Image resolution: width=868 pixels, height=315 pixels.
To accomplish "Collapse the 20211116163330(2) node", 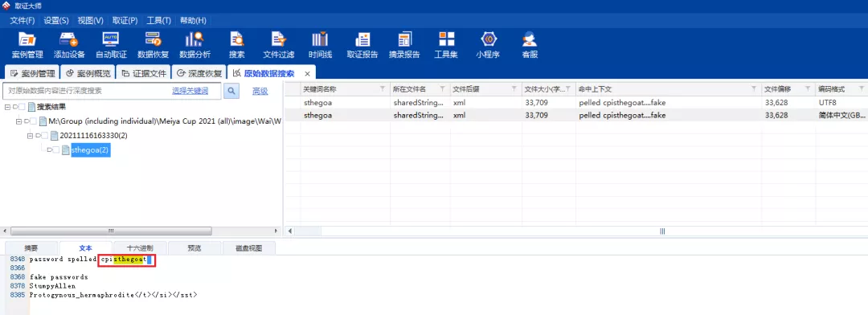I will pos(30,136).
